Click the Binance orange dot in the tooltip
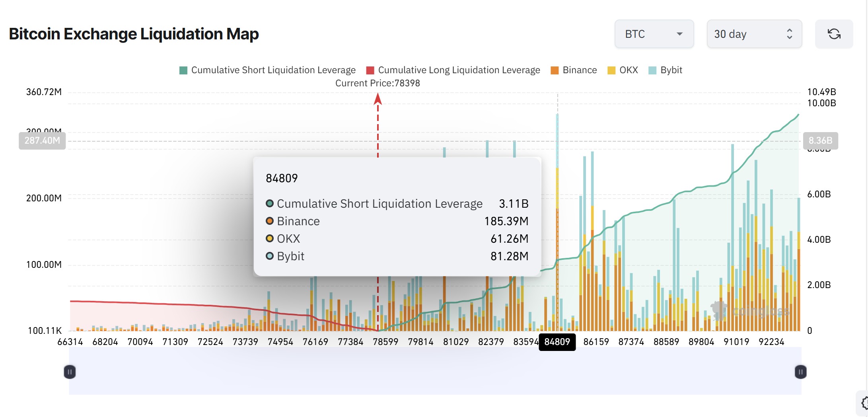 pyautogui.click(x=269, y=221)
